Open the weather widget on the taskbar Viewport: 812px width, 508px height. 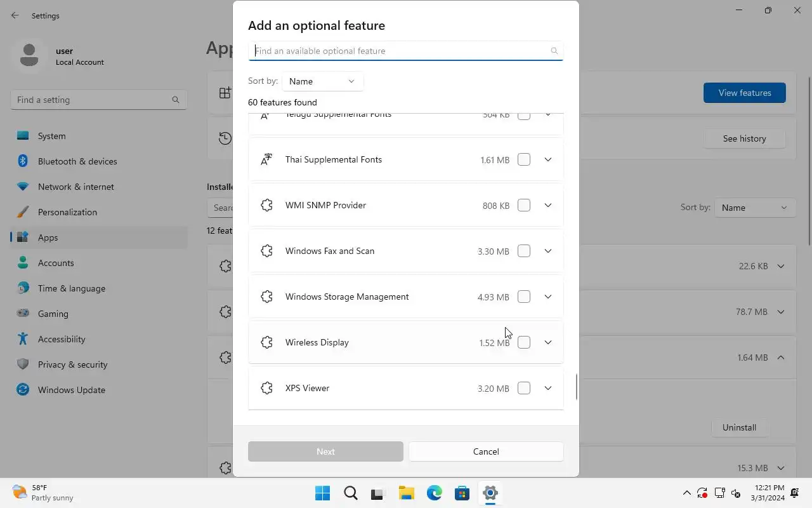coord(43,493)
